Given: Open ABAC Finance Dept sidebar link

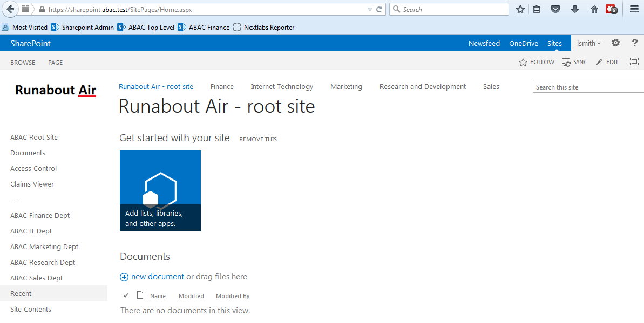Looking at the screenshot, I should click(x=40, y=215).
